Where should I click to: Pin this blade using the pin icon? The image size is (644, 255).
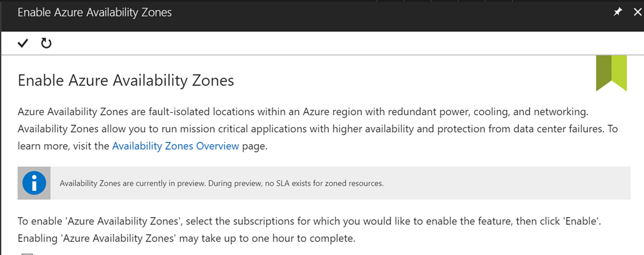click(x=617, y=12)
